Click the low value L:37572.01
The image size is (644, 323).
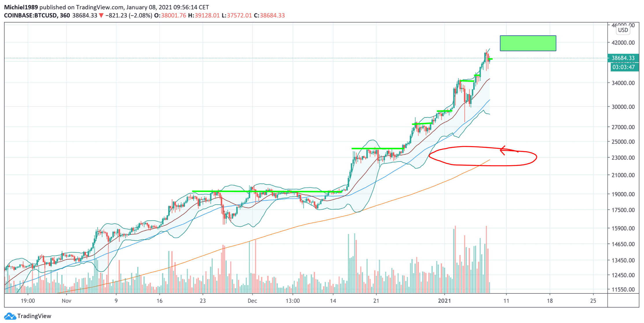(237, 15)
